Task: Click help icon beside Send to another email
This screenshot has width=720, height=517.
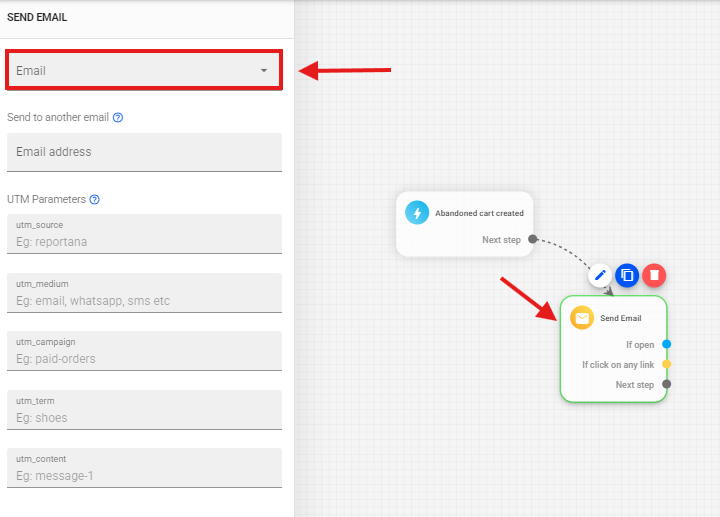Action: point(118,118)
